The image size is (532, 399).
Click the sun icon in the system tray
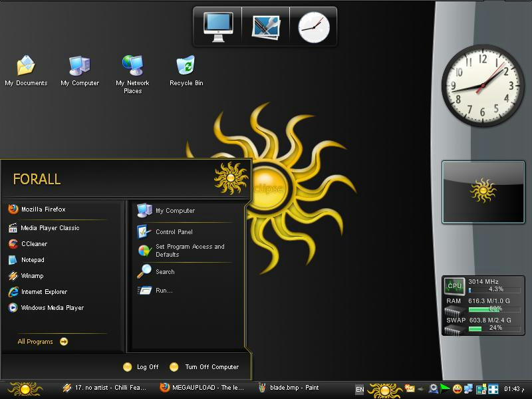click(x=384, y=390)
